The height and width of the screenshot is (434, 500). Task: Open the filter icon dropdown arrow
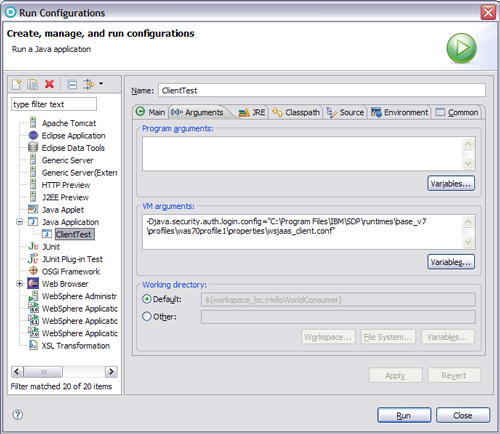coord(101,84)
